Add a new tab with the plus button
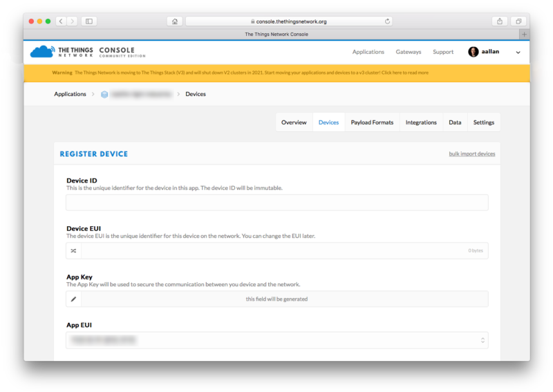This screenshot has width=553, height=392. click(x=524, y=35)
